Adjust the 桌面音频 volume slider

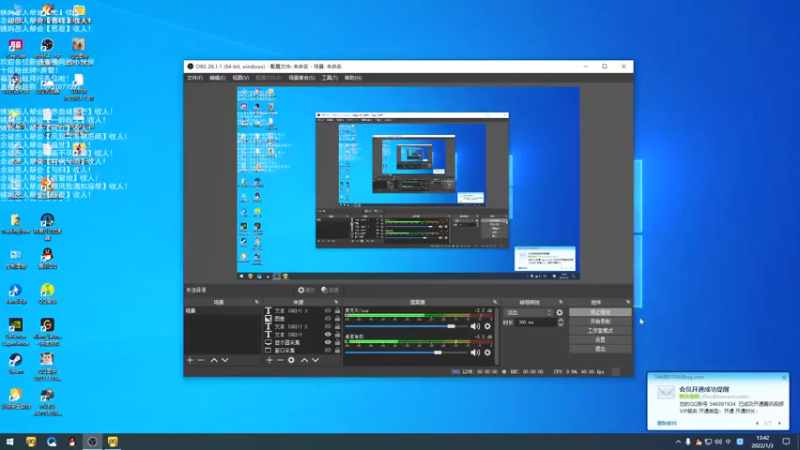[406, 353]
